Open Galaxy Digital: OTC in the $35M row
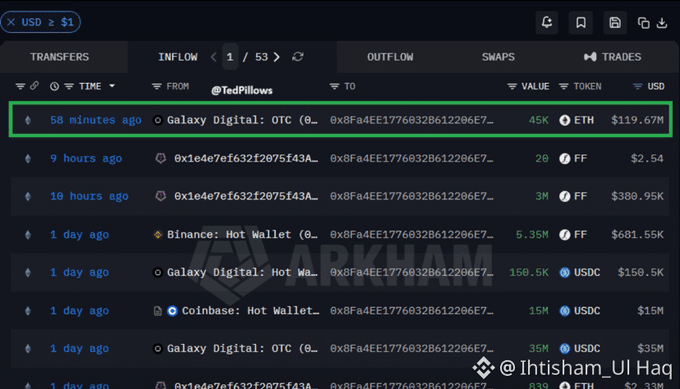This screenshot has height=389, width=680. point(242,348)
